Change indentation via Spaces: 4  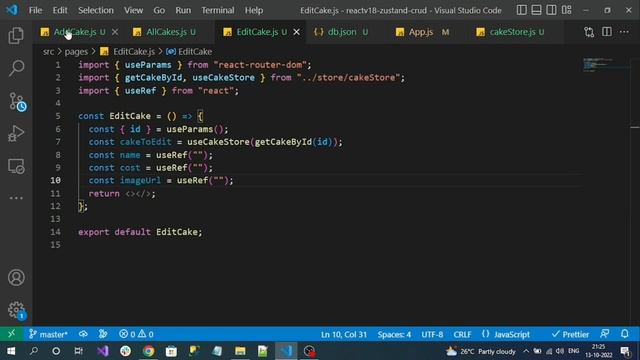394,335
